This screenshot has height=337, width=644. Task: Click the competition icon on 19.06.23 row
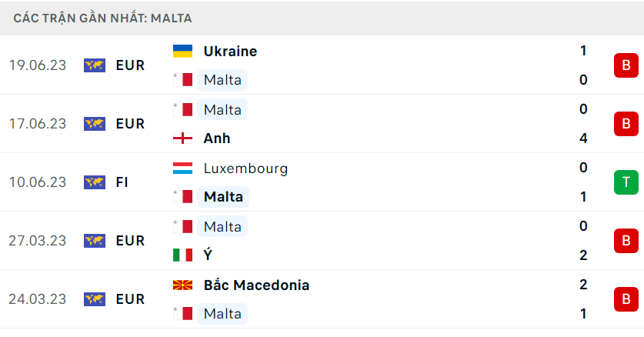pos(95,65)
